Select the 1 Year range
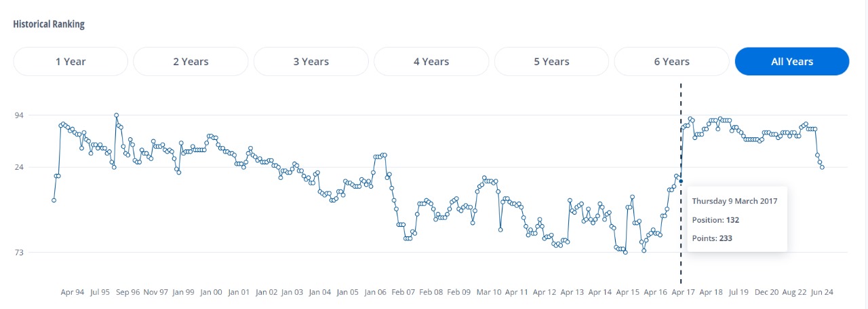Viewport: 868px width, 309px height. (71, 62)
